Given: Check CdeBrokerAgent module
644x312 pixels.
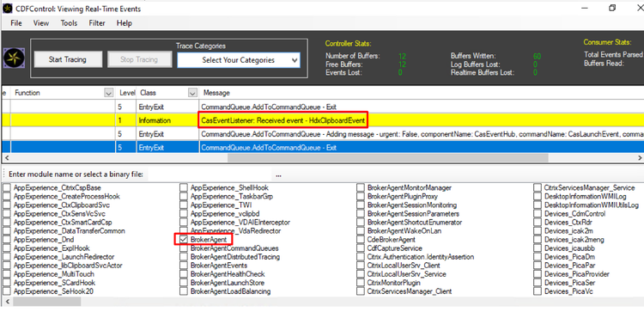Looking at the screenshot, I should pos(360,240).
